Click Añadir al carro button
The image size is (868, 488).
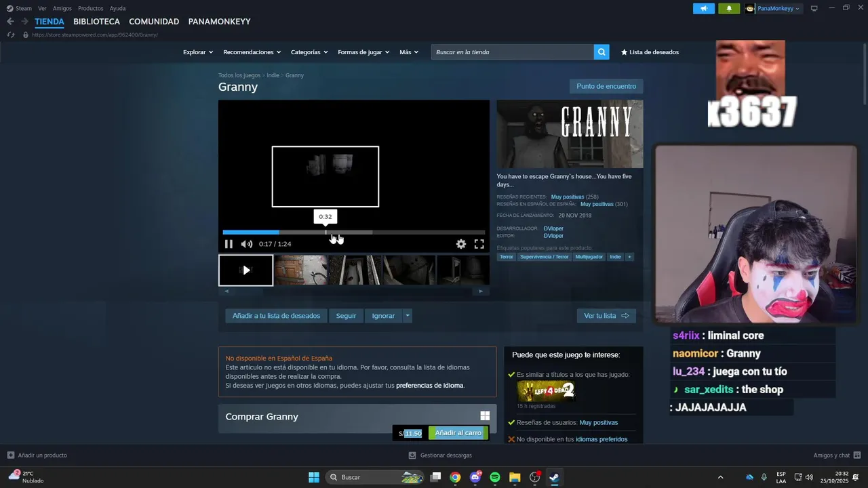pyautogui.click(x=458, y=433)
